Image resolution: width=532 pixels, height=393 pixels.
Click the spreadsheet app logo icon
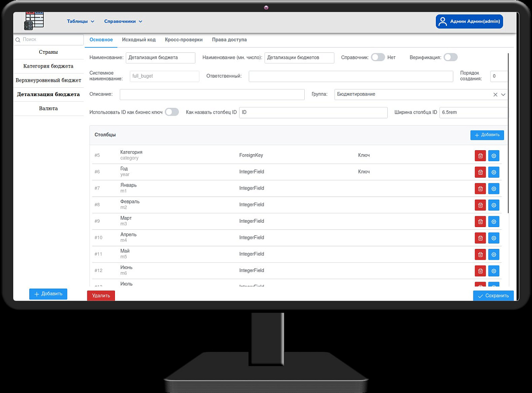tap(34, 21)
